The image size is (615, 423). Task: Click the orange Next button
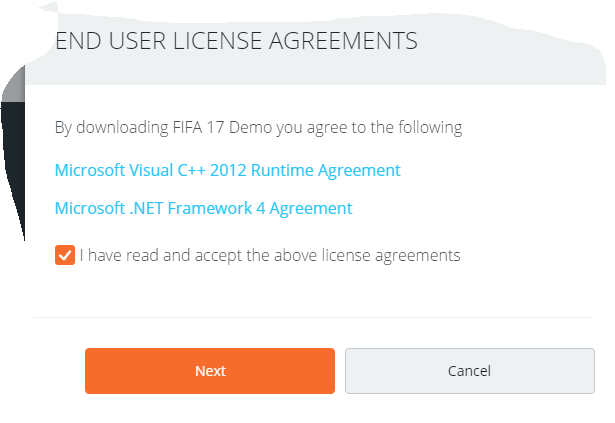210,371
